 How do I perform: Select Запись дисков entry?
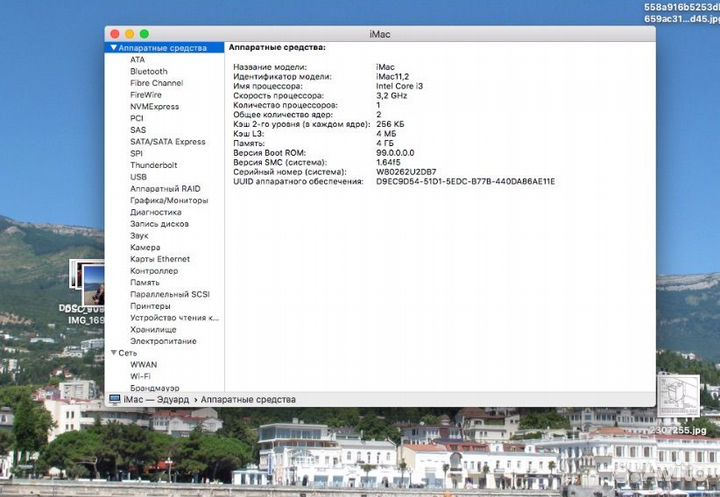(x=159, y=224)
